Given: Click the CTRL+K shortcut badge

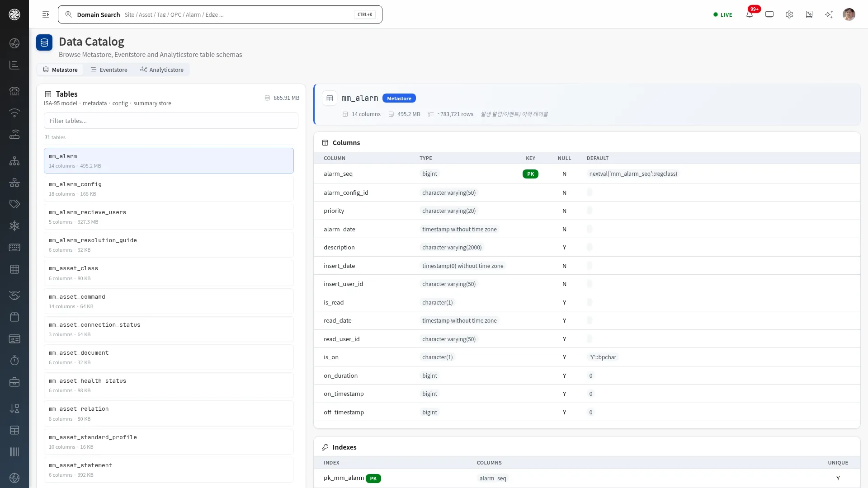Looking at the screenshot, I should click(365, 14).
